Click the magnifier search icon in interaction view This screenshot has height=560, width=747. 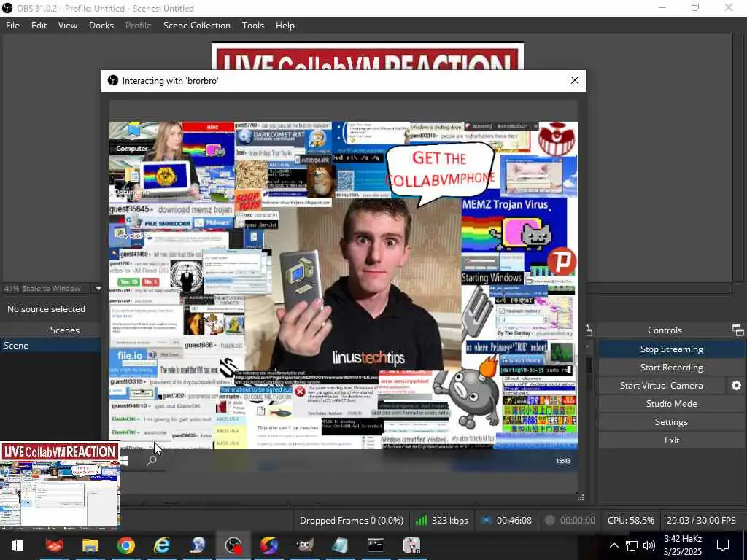click(x=152, y=461)
